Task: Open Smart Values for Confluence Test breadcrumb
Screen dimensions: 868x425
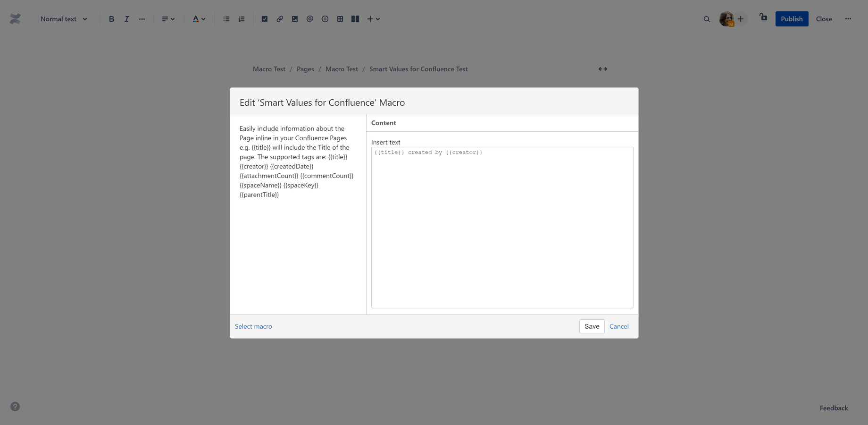Action: pos(418,69)
